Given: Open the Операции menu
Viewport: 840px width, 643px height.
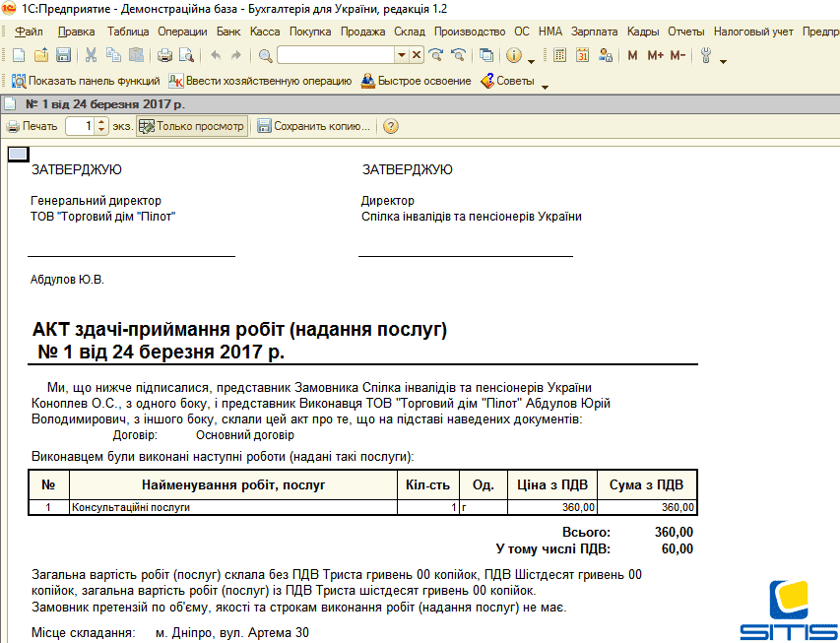Looking at the screenshot, I should tap(182, 32).
